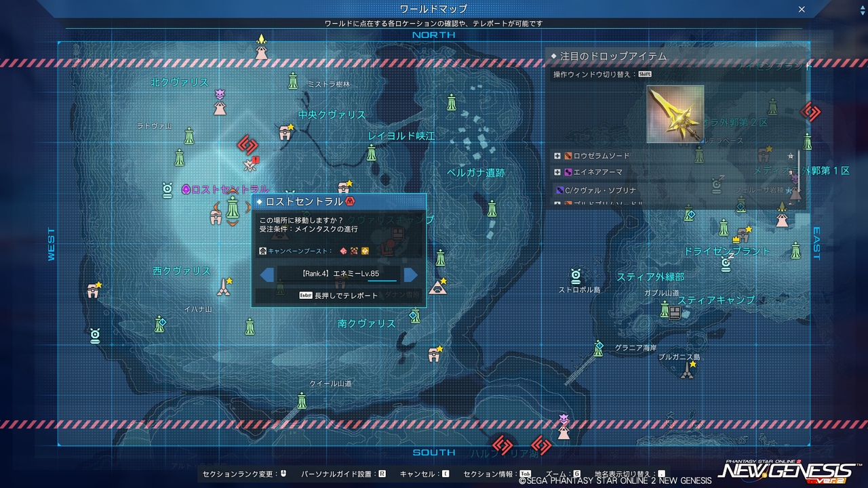868x488 pixels.
Task: Raise the section rank with right arrow
Action: point(410,274)
